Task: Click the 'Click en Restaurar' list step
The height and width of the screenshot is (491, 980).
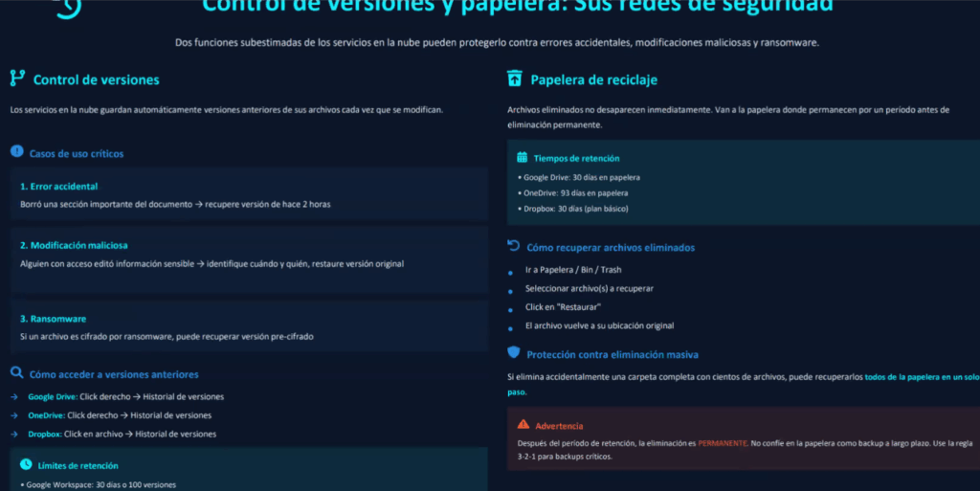Action: [x=563, y=307]
